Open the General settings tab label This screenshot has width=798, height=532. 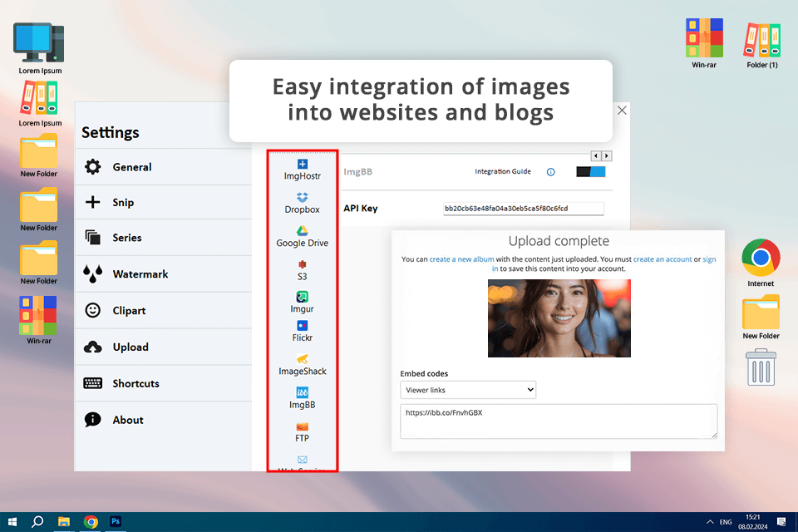coord(132,167)
